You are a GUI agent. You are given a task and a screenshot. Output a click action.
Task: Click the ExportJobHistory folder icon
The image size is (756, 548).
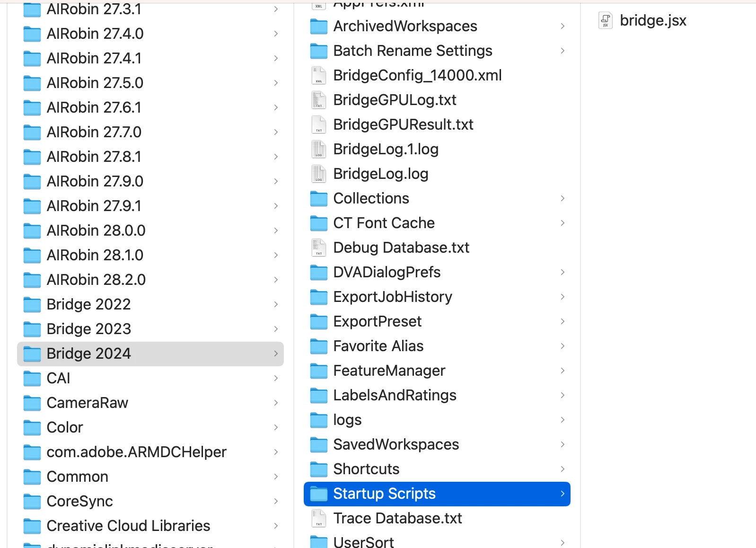point(318,297)
